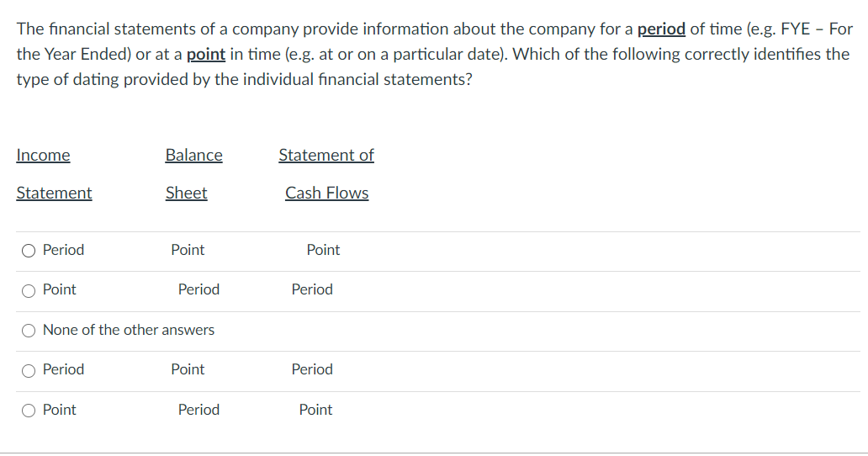Click Income Statement 'Point' label in Point-Period-Point option
The image size is (868, 456).
coord(59,410)
